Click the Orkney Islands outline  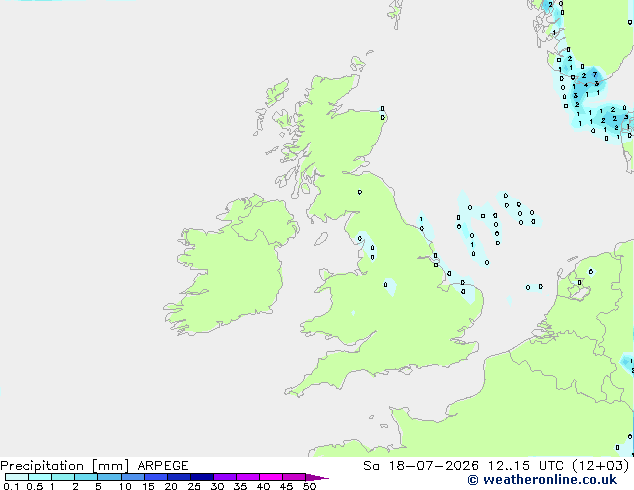(x=357, y=63)
